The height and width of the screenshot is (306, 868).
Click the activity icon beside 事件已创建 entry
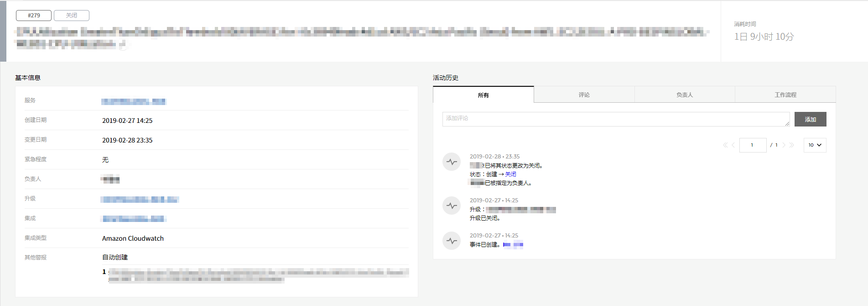click(x=452, y=241)
